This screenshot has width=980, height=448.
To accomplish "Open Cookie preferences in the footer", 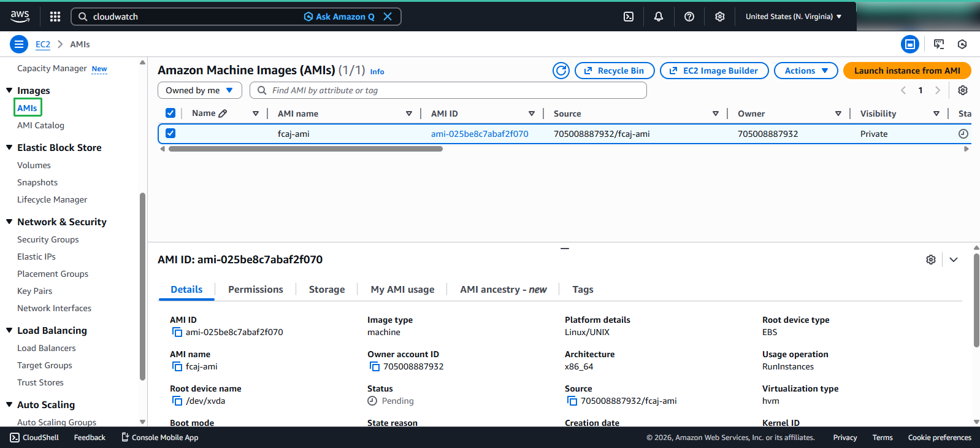I will [x=940, y=438].
